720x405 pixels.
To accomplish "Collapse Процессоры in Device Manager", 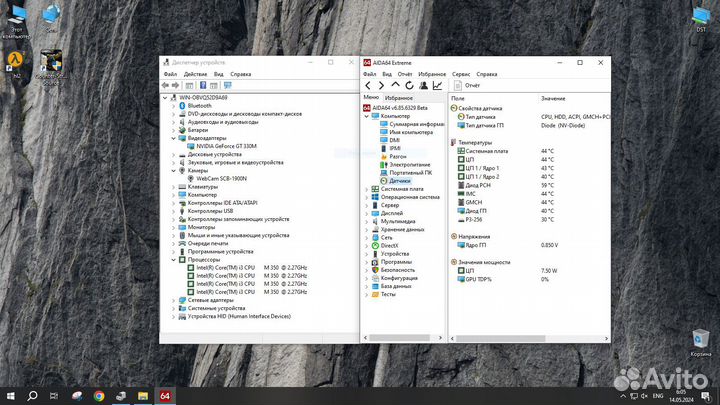I will click(174, 260).
